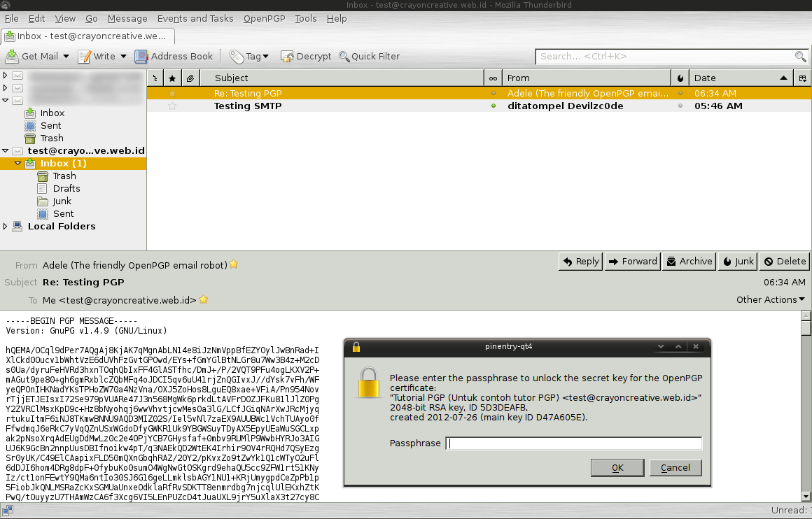Image resolution: width=812 pixels, height=519 pixels.
Task: Click the status bar online icon
Action: 7,511
